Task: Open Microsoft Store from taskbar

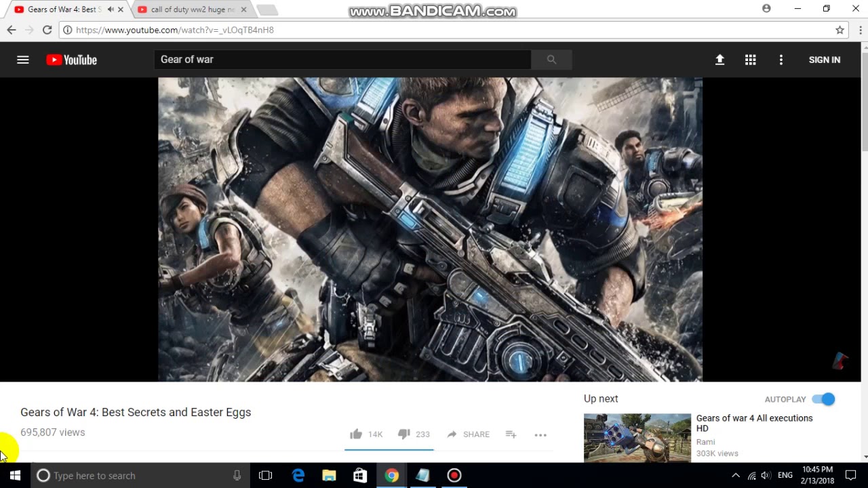Action: pyautogui.click(x=360, y=476)
